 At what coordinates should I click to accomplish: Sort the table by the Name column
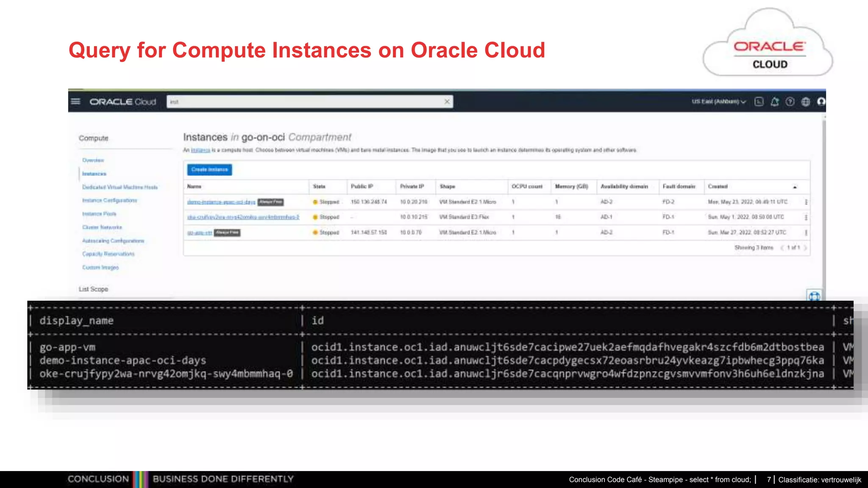(x=194, y=186)
